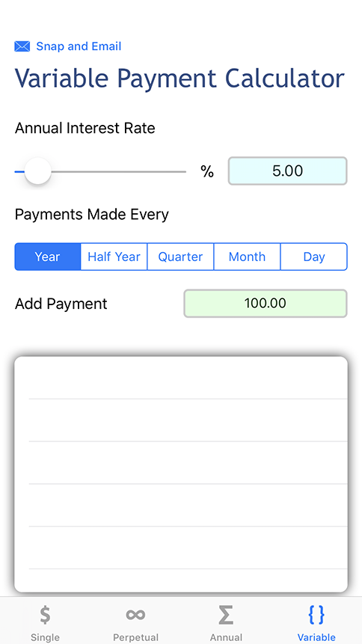Tap the curly braces Variable icon
Image resolution: width=362 pixels, height=644 pixels.
pyautogui.click(x=316, y=615)
